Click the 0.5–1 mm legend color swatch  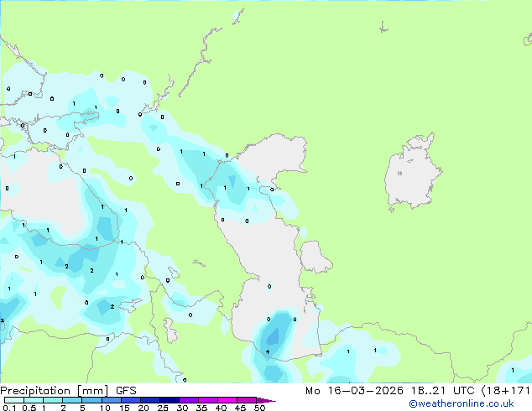click(34, 400)
